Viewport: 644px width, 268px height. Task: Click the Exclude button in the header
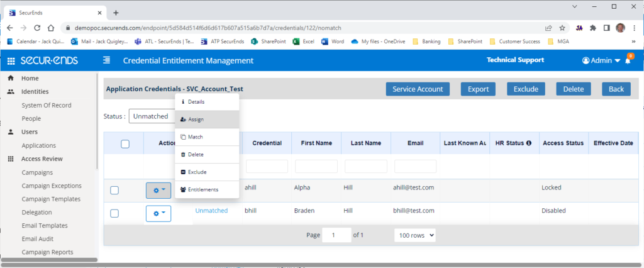(526, 89)
